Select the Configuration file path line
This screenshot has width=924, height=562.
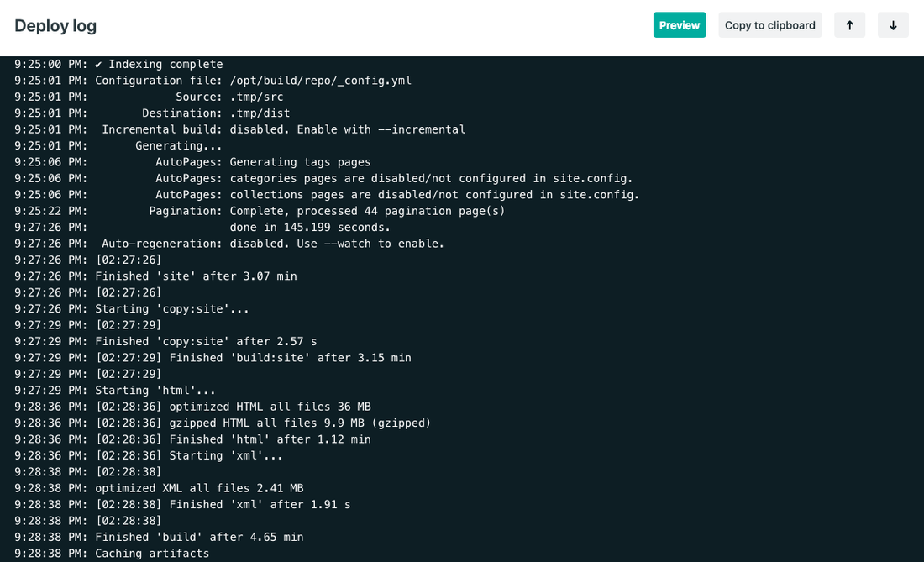coord(252,81)
